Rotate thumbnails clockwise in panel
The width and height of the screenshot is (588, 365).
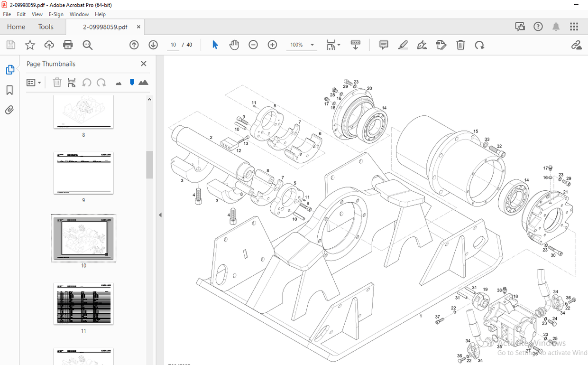101,83
